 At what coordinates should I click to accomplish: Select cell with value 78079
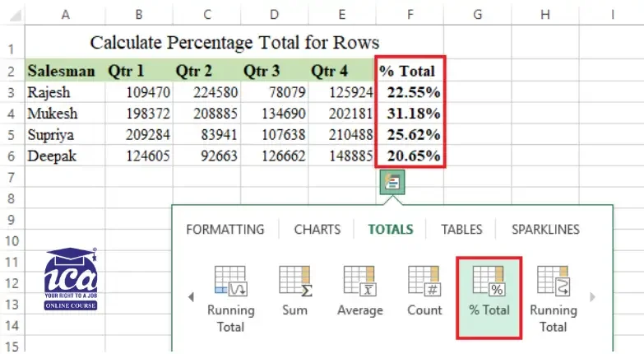point(275,92)
